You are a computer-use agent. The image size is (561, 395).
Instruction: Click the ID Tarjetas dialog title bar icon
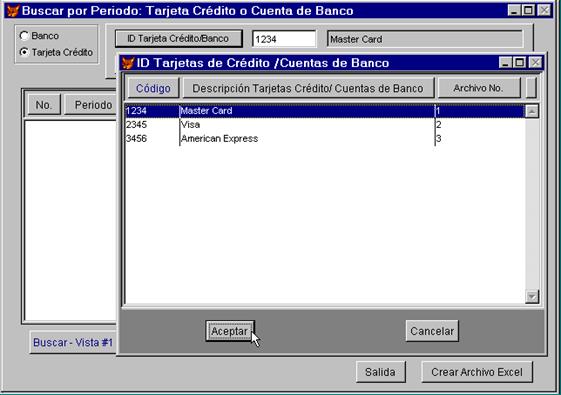[127, 63]
